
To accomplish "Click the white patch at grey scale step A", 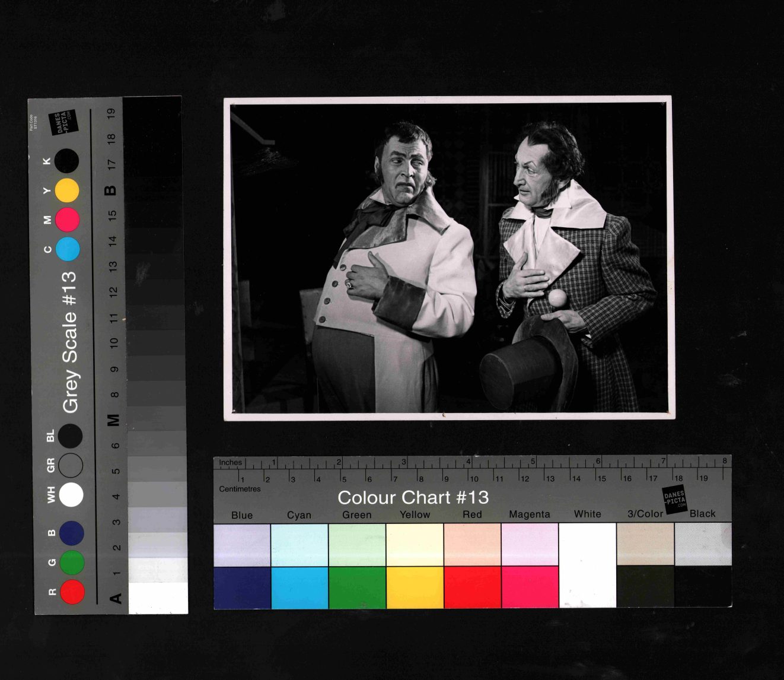I will click(158, 598).
